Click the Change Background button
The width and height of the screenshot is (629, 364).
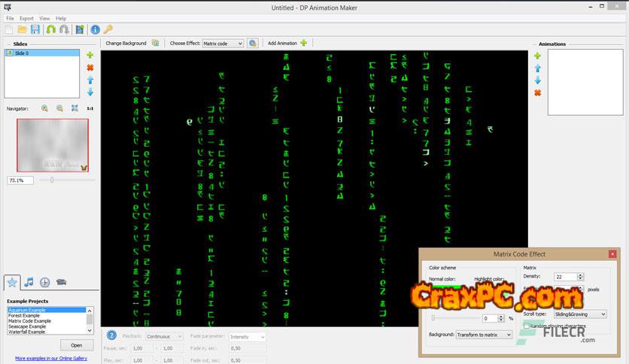click(x=126, y=43)
